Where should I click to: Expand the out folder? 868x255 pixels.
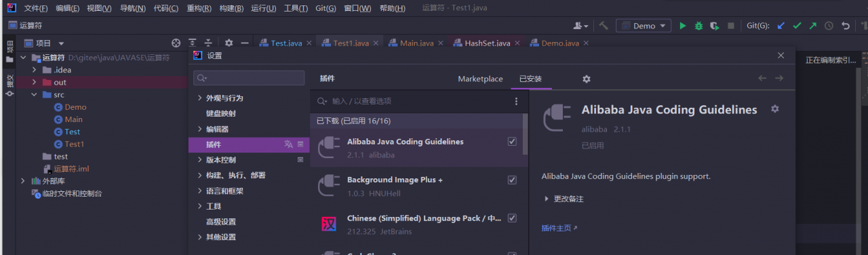pyautogui.click(x=35, y=82)
